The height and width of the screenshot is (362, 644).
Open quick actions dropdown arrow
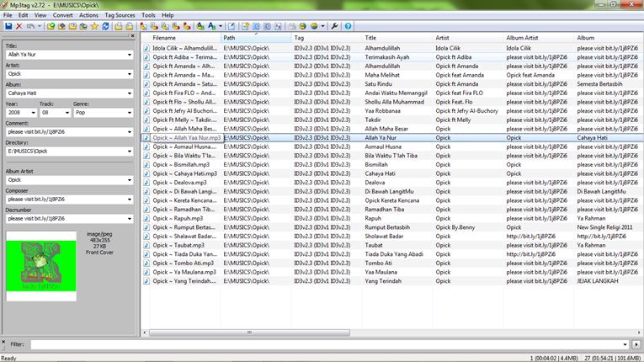click(x=221, y=26)
